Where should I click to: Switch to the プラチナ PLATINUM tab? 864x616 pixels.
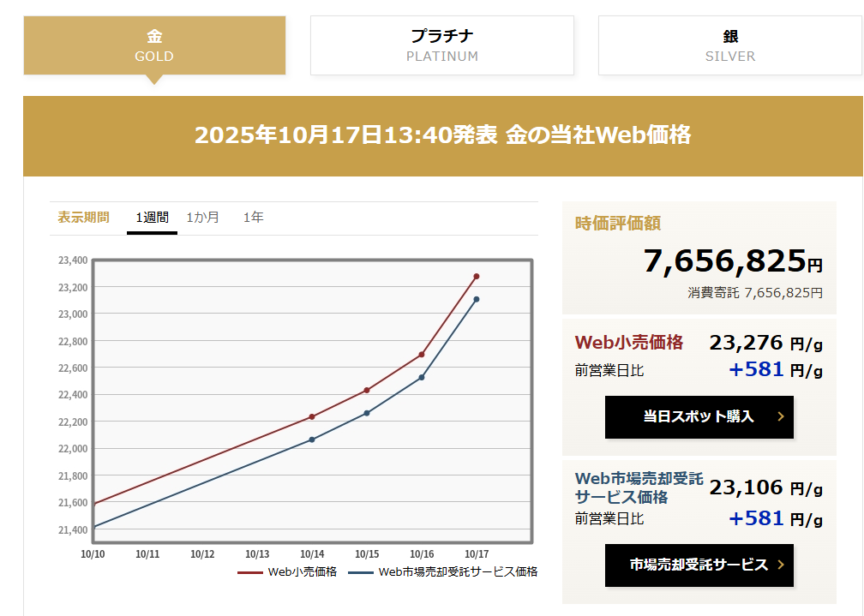point(441,45)
